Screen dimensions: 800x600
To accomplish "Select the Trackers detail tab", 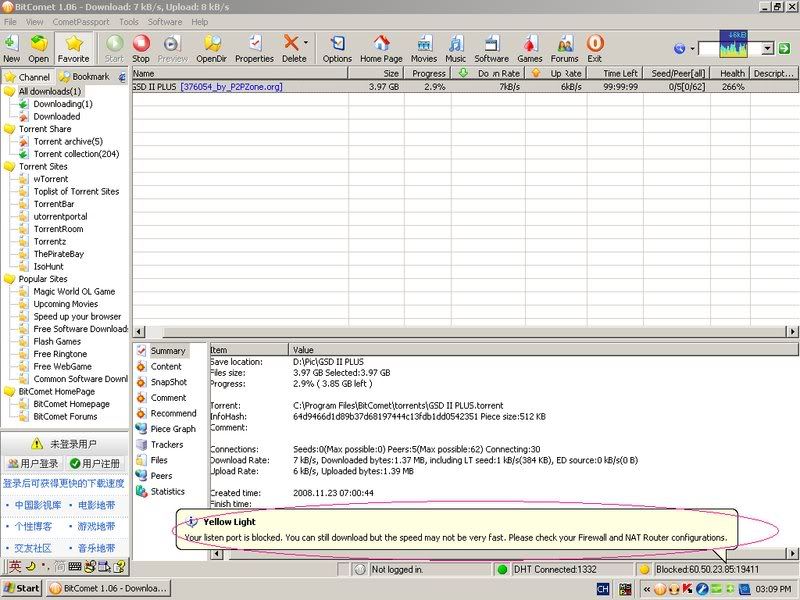I will pyautogui.click(x=166, y=445).
